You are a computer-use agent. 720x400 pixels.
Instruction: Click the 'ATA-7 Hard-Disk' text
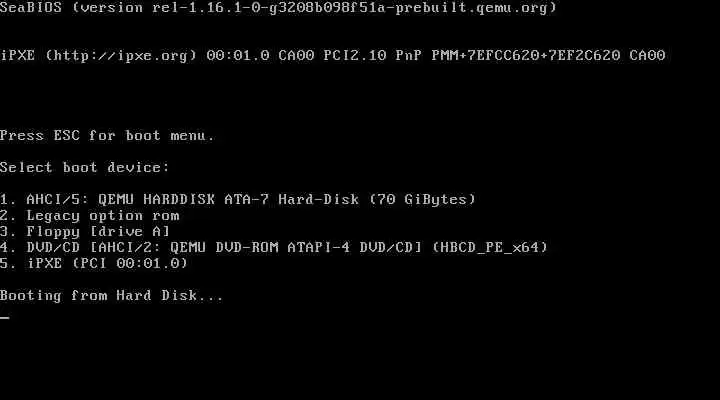pos(292,199)
